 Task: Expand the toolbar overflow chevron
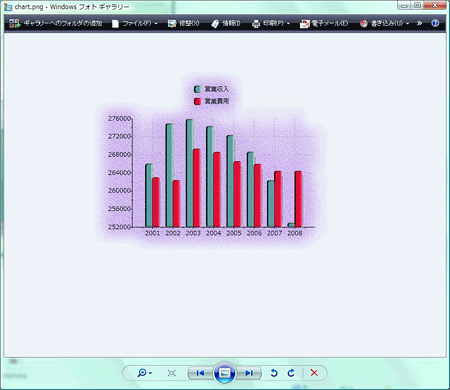pyautogui.click(x=419, y=23)
